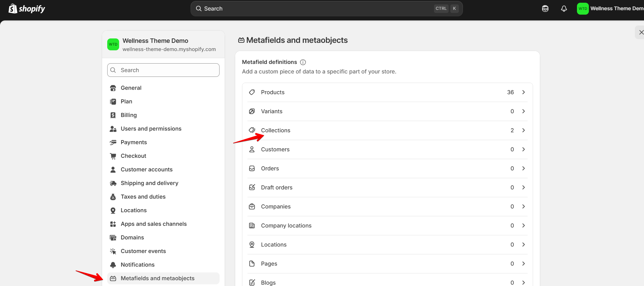Screen dimensions: 644x286
Task: Click the Taxes and duties icon
Action: (113, 197)
